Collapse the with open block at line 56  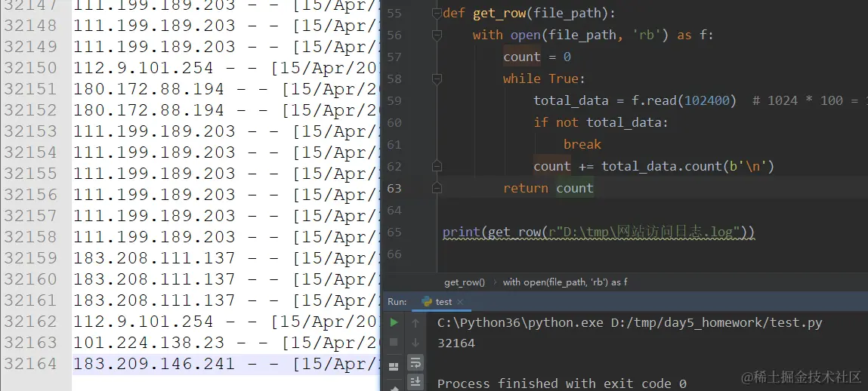pyautogui.click(x=437, y=35)
